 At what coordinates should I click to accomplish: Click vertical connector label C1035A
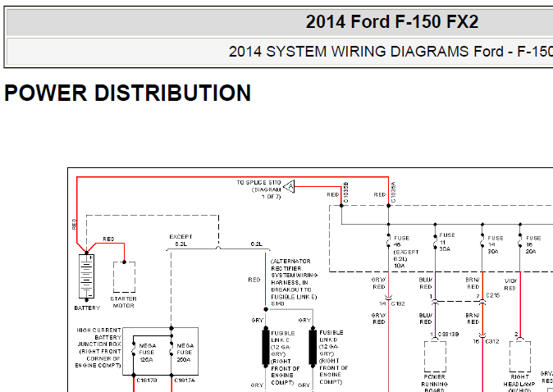point(393,192)
